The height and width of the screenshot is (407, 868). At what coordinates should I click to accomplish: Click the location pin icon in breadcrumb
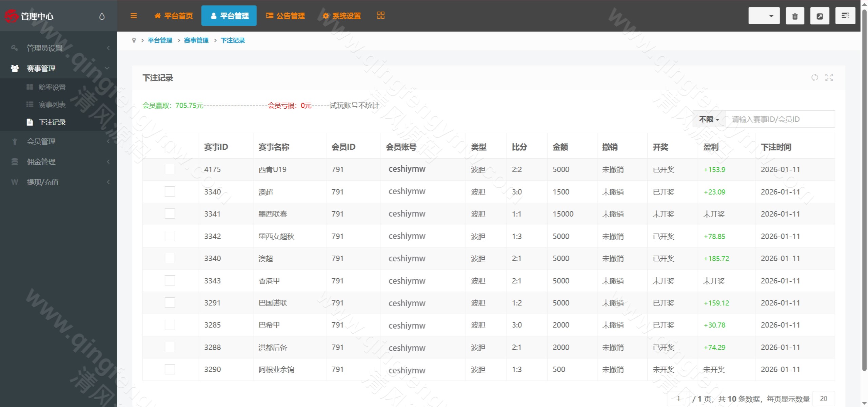(x=134, y=40)
